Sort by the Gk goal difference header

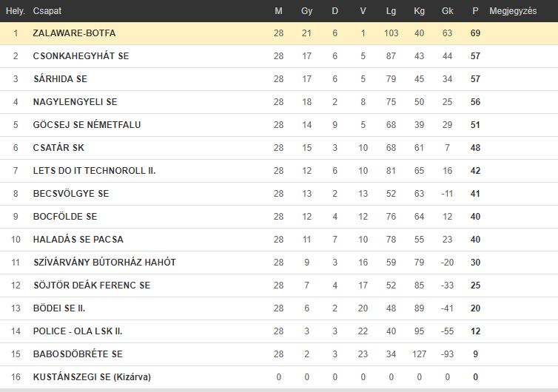pyautogui.click(x=447, y=11)
